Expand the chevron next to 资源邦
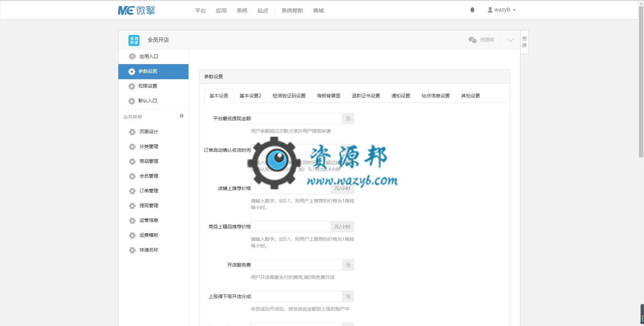This screenshot has height=326, width=644. [x=510, y=40]
